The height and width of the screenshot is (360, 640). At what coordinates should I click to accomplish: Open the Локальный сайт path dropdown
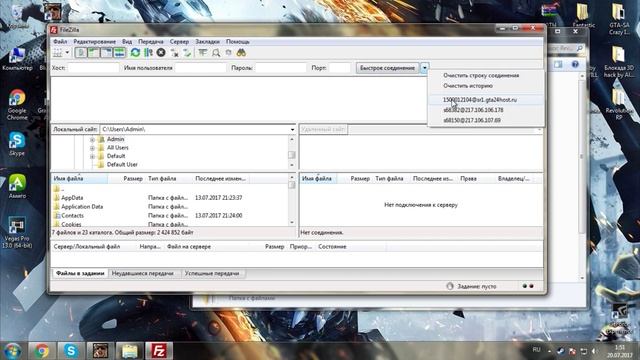292,129
